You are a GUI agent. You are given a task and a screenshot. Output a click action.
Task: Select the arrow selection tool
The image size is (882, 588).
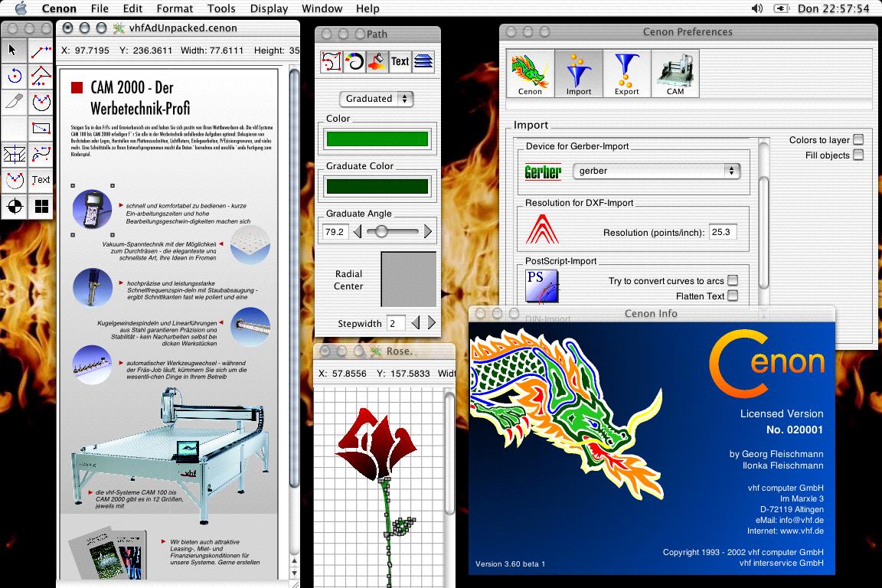tap(14, 51)
